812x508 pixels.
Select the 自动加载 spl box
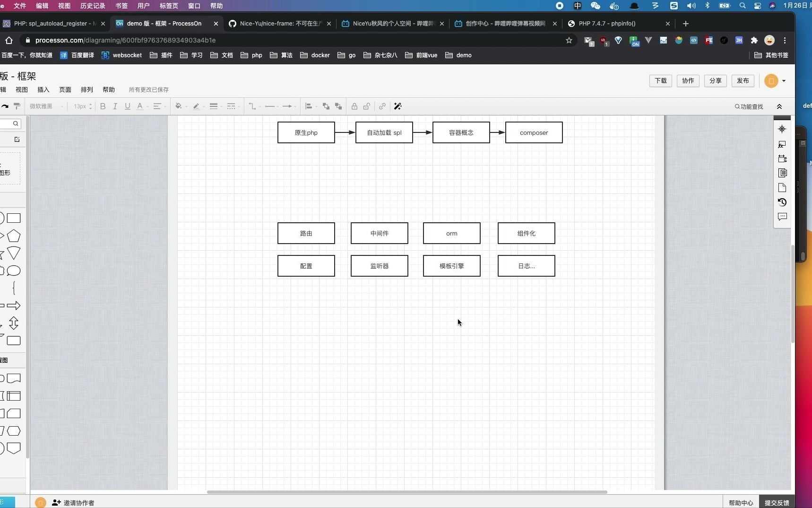(384, 132)
